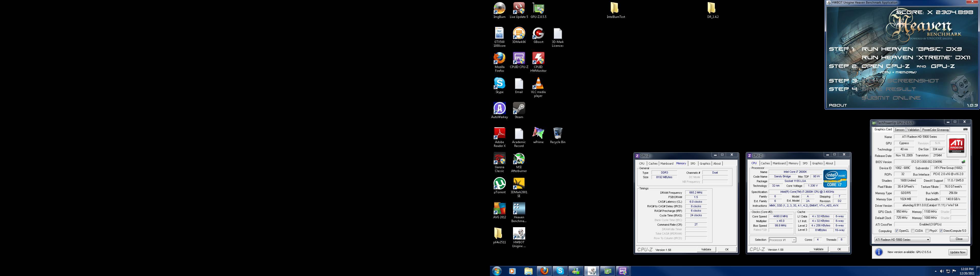Click Update Now in GPU-Z notification
980x276 pixels.
958,252
